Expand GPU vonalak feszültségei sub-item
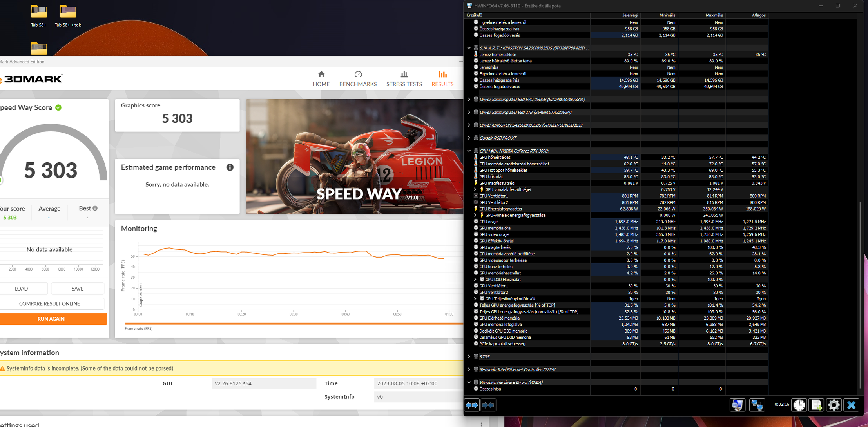The height and width of the screenshot is (427, 868). point(475,189)
